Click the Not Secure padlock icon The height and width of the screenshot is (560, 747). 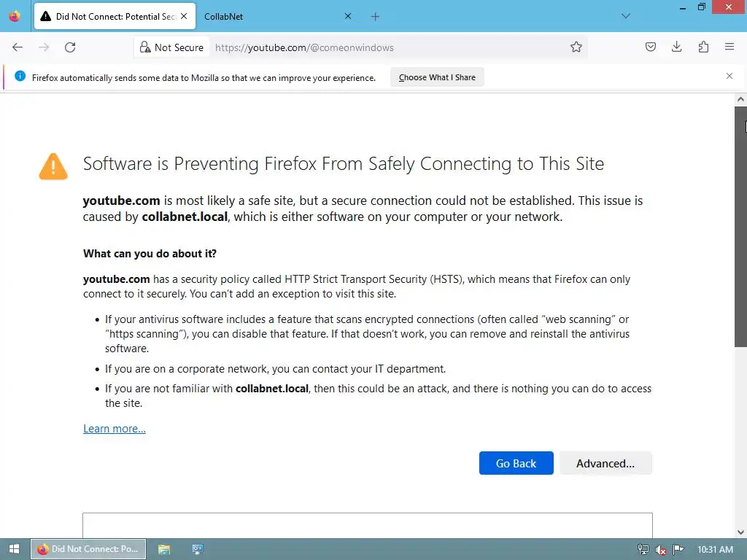[x=145, y=47]
